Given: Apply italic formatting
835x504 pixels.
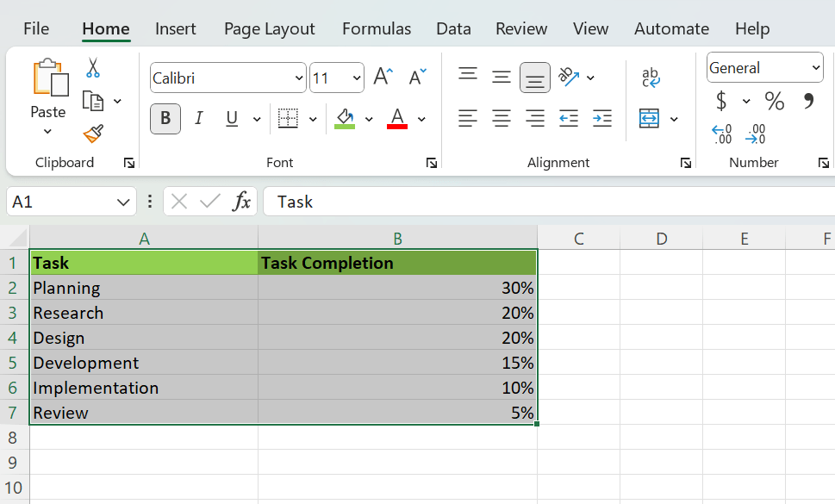Looking at the screenshot, I should coord(199,118).
